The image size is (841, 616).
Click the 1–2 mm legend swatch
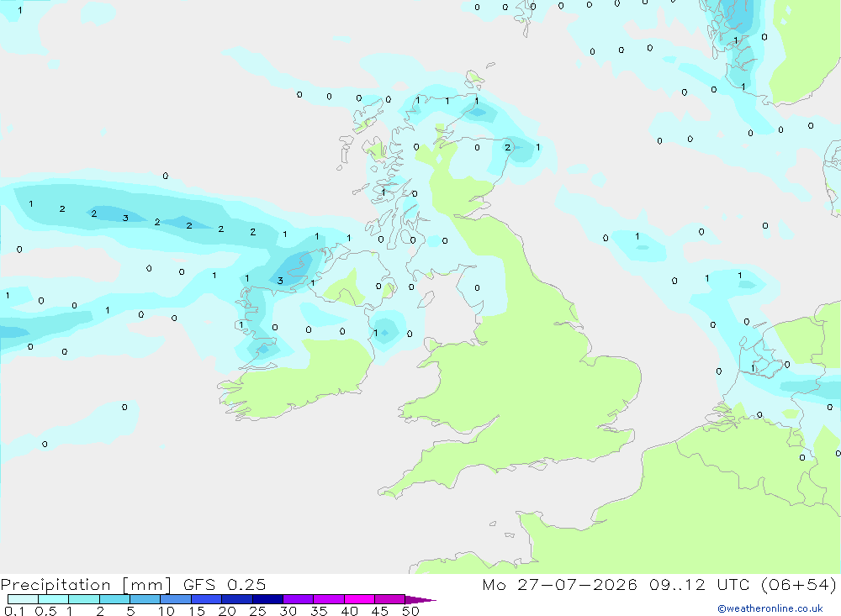pyautogui.click(x=83, y=599)
